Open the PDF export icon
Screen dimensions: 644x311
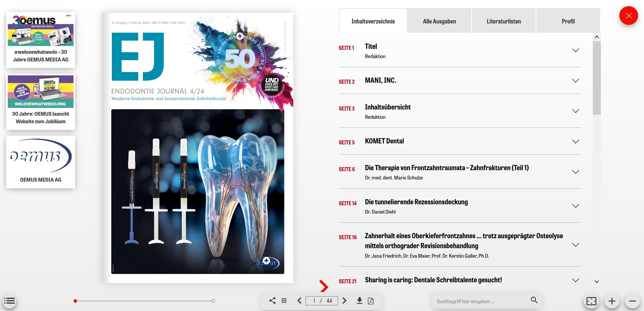pos(371,301)
